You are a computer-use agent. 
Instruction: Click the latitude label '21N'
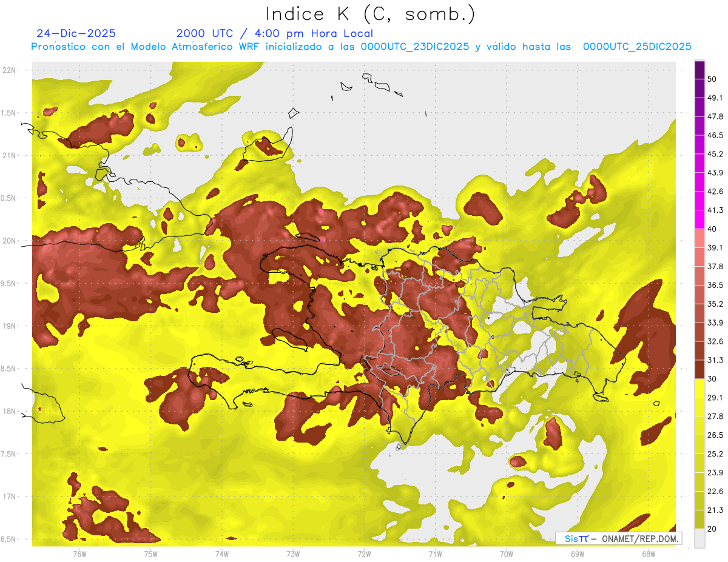(10, 156)
